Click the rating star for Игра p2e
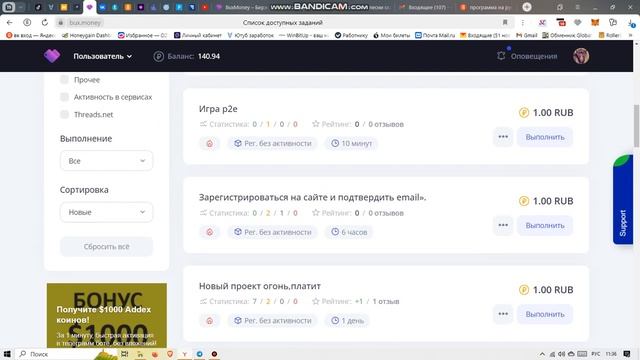This screenshot has height=360, width=640. (316, 124)
